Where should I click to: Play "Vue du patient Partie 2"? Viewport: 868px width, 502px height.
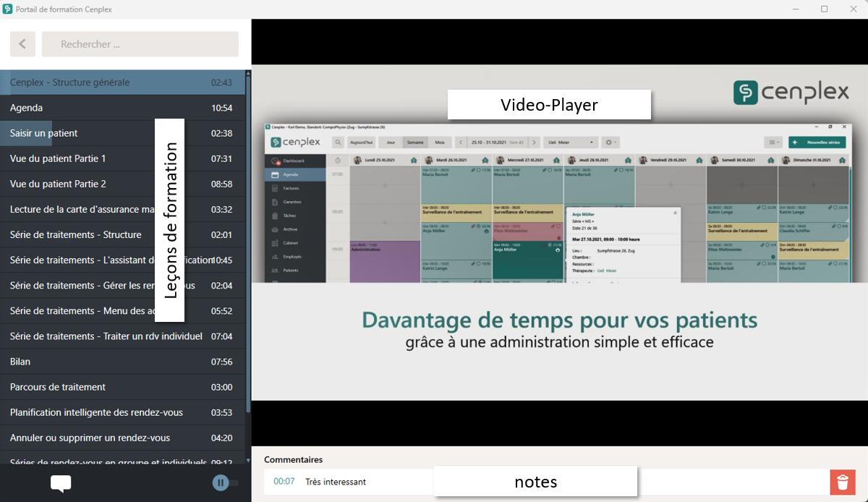[122, 184]
